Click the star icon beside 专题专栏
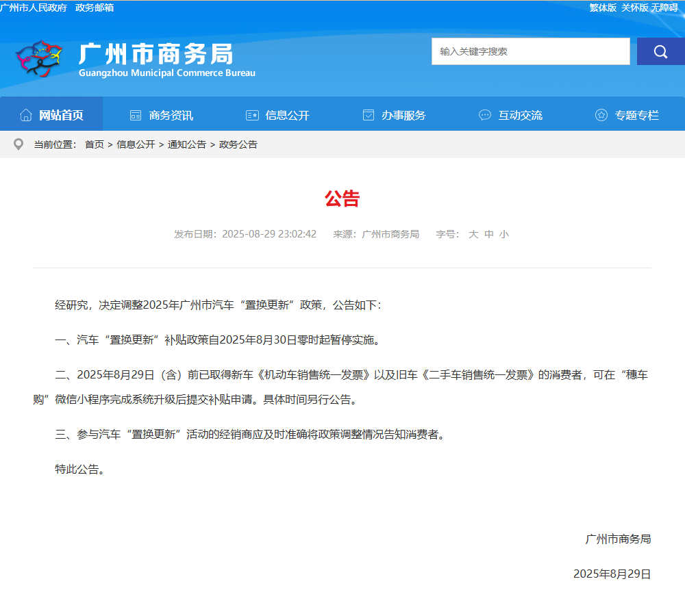The image size is (685, 616). coord(601,115)
